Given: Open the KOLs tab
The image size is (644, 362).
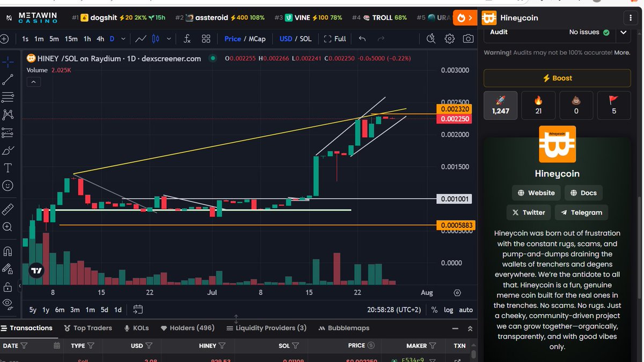Looking at the screenshot, I should click(x=136, y=328).
